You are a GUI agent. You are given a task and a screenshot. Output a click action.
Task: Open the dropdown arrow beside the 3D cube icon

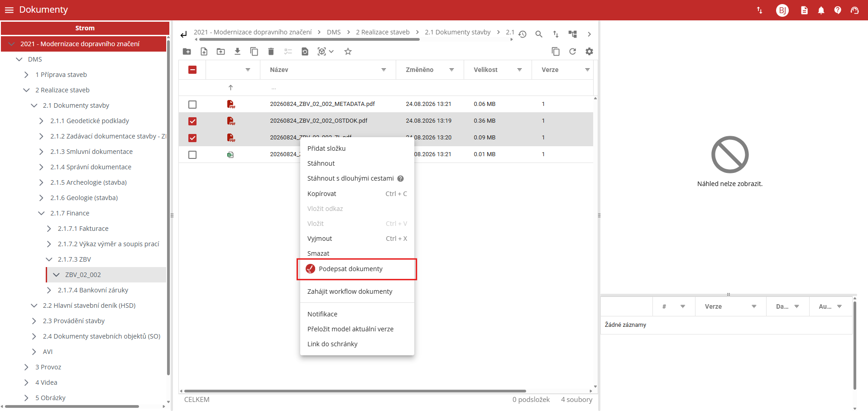coord(331,52)
